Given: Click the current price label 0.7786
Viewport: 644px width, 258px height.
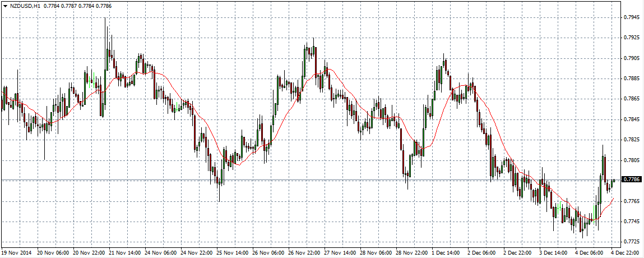Looking at the screenshot, I should (x=631, y=179).
